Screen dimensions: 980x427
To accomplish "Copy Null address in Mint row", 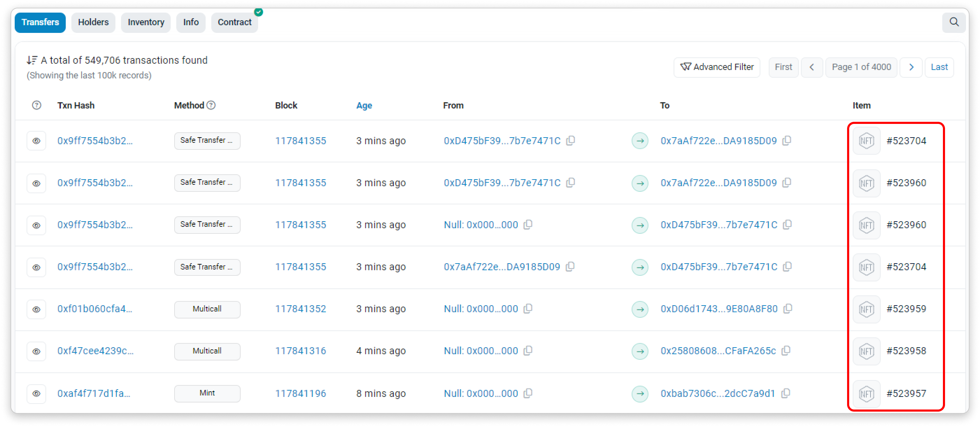I will 528,393.
